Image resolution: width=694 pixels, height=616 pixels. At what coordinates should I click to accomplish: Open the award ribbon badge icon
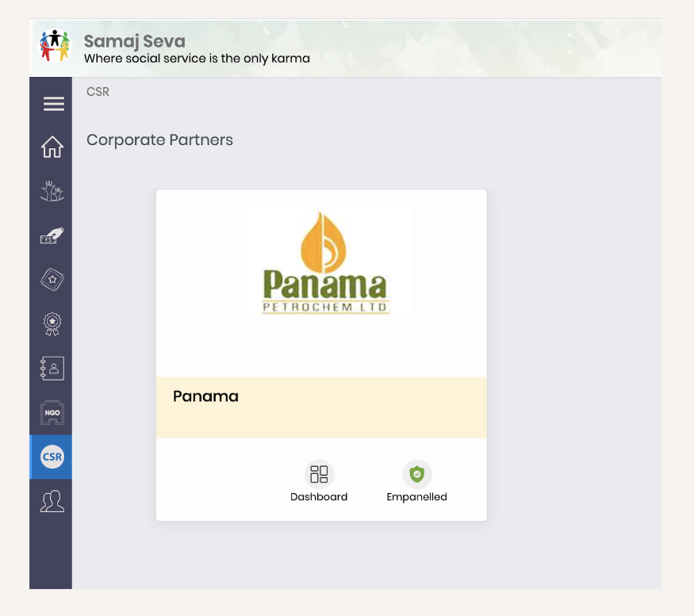click(52, 324)
